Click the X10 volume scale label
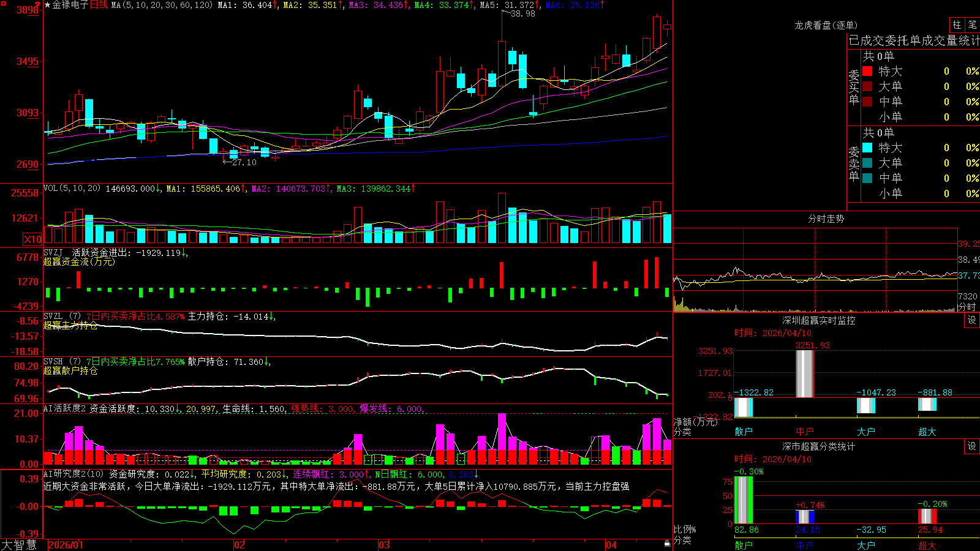The height and width of the screenshot is (551, 980). tap(32, 239)
